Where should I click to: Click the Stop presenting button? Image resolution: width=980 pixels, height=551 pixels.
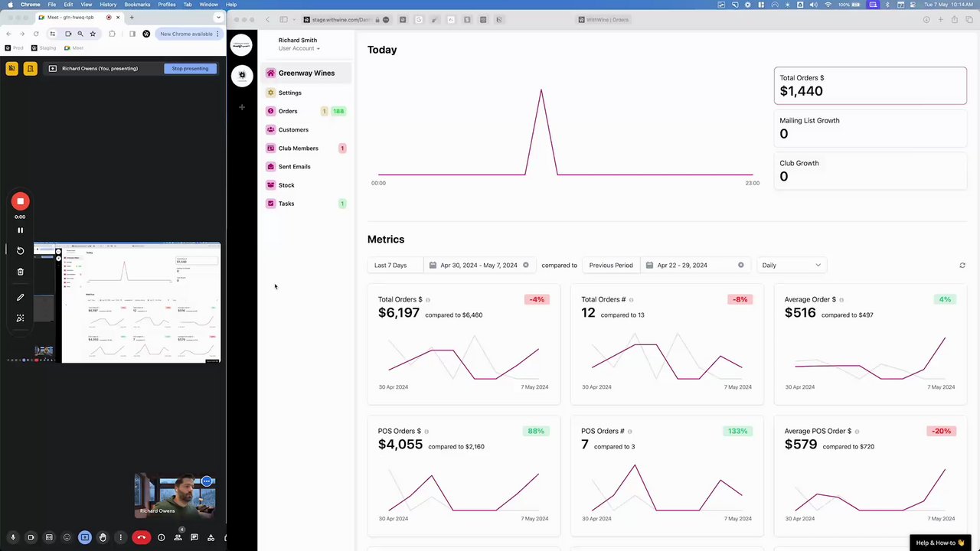[190, 68]
